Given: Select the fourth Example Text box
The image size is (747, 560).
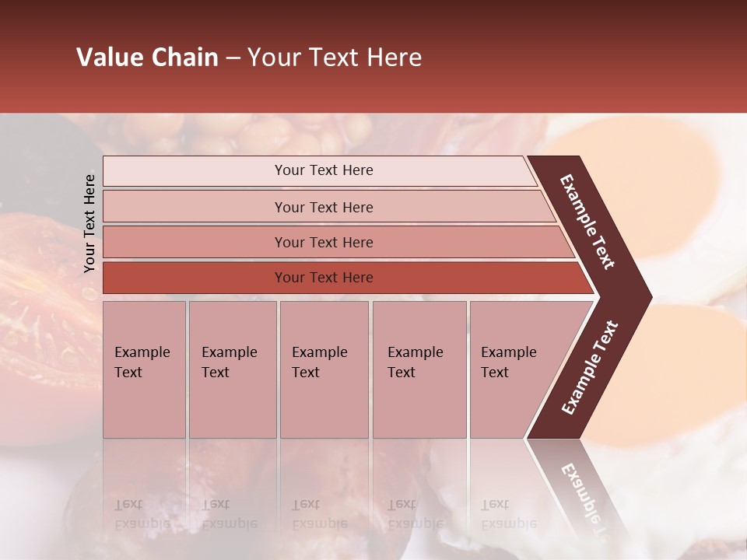Looking at the screenshot, I should 419,369.
